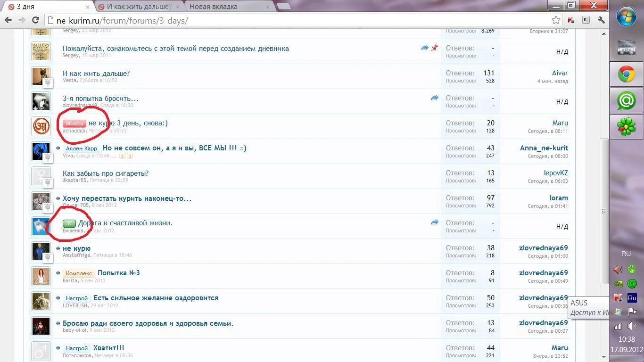Click the pin icon on the pinned diary topic
644x362 pixels.
click(435, 48)
